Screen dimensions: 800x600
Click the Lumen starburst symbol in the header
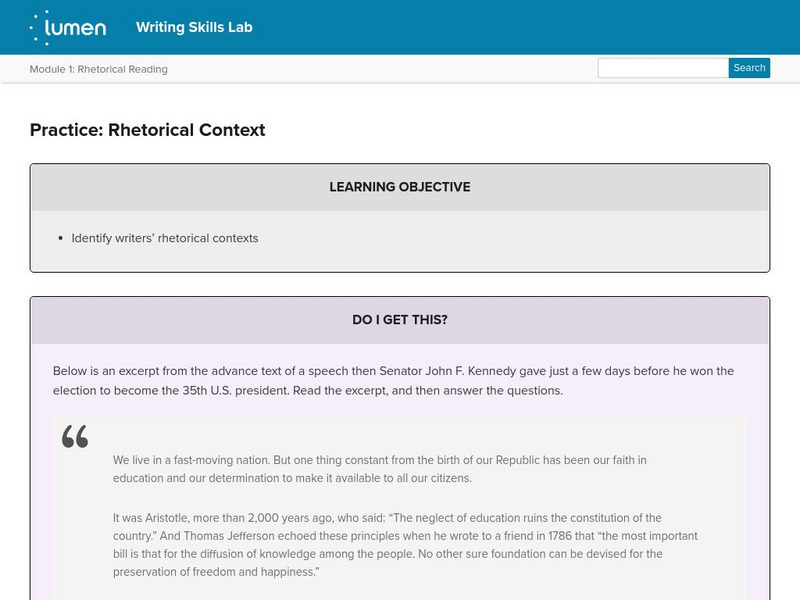(38, 27)
